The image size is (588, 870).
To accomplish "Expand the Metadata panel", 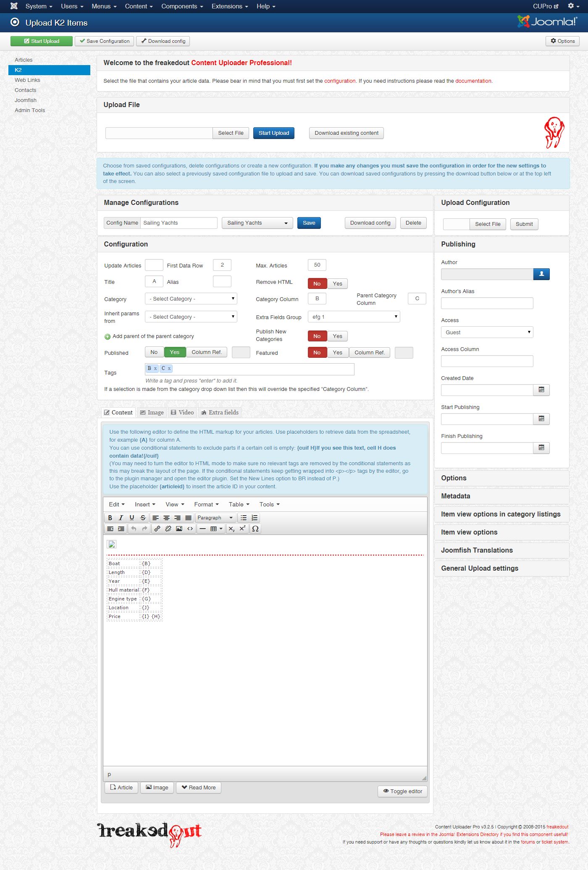I will click(x=501, y=496).
